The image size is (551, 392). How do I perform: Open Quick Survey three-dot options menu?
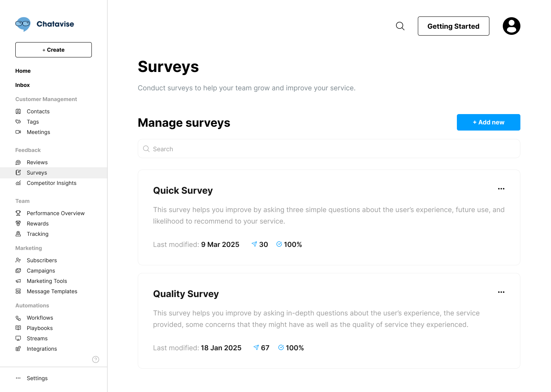501,189
